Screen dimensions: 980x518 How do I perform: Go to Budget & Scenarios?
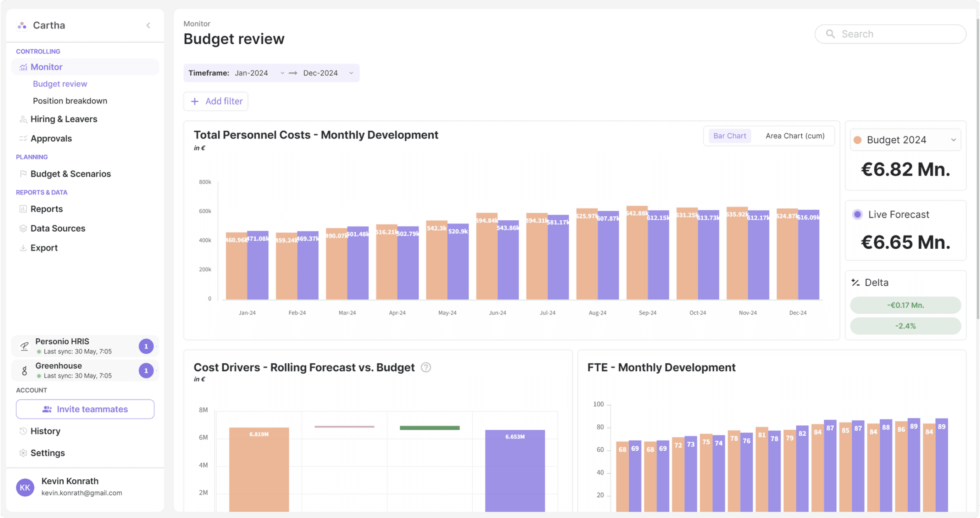click(x=71, y=174)
